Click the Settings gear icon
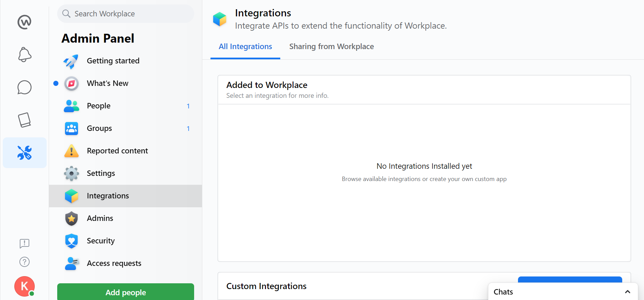This screenshot has width=644, height=300. (72, 174)
